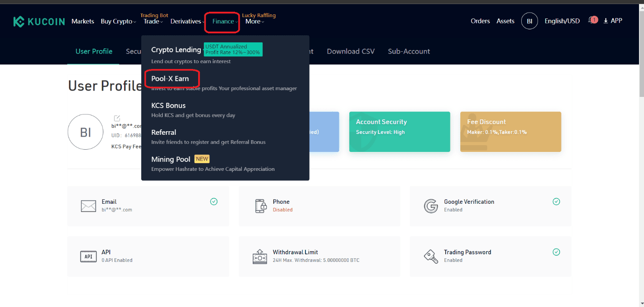Image resolution: width=644 pixels, height=307 pixels.
Task: Click '24H Max. Withdrawal: 5.00000000 BTC' text
Action: coord(316,261)
